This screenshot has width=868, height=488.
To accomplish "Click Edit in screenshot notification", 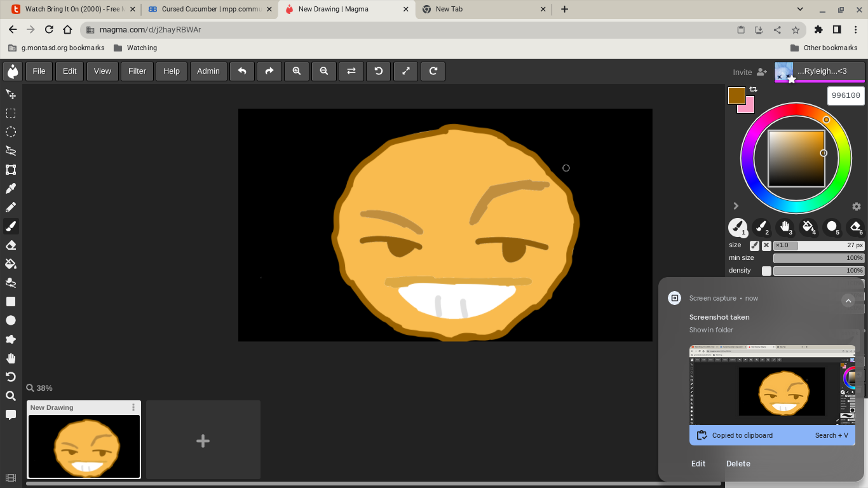I will [698, 463].
